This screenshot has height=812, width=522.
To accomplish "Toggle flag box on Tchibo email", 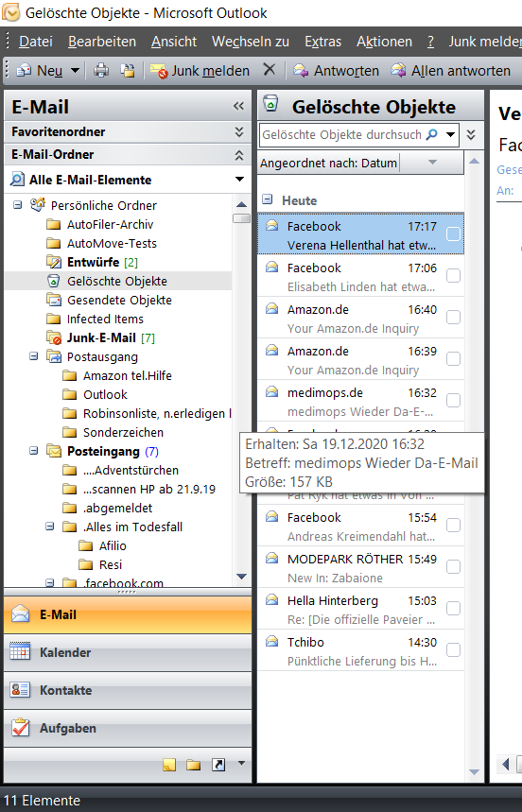I will coord(453,649).
